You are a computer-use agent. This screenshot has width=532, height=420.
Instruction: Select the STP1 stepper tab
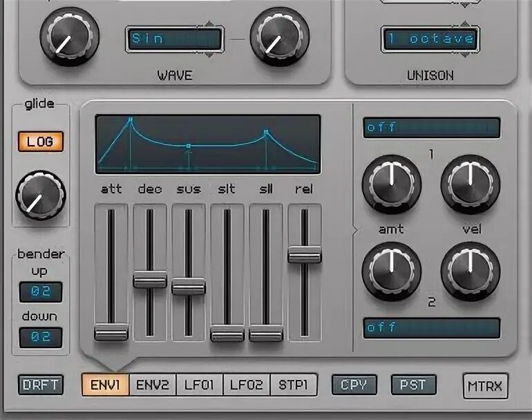pyautogui.click(x=294, y=385)
